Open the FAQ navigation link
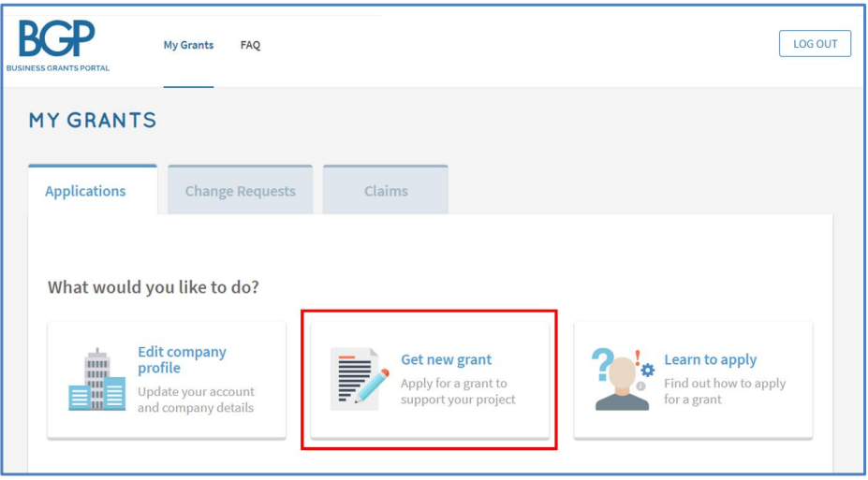Image resolution: width=868 pixels, height=480 pixels. (250, 45)
